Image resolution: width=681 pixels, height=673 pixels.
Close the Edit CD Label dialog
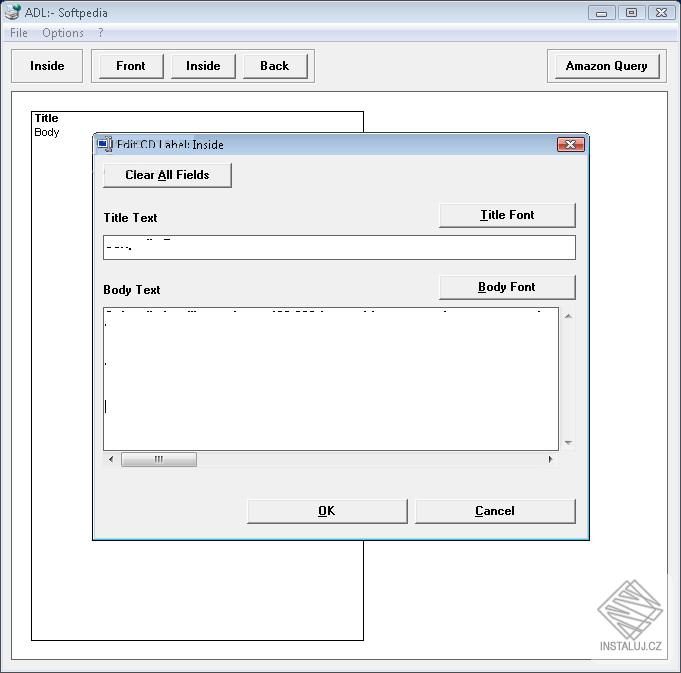point(571,145)
